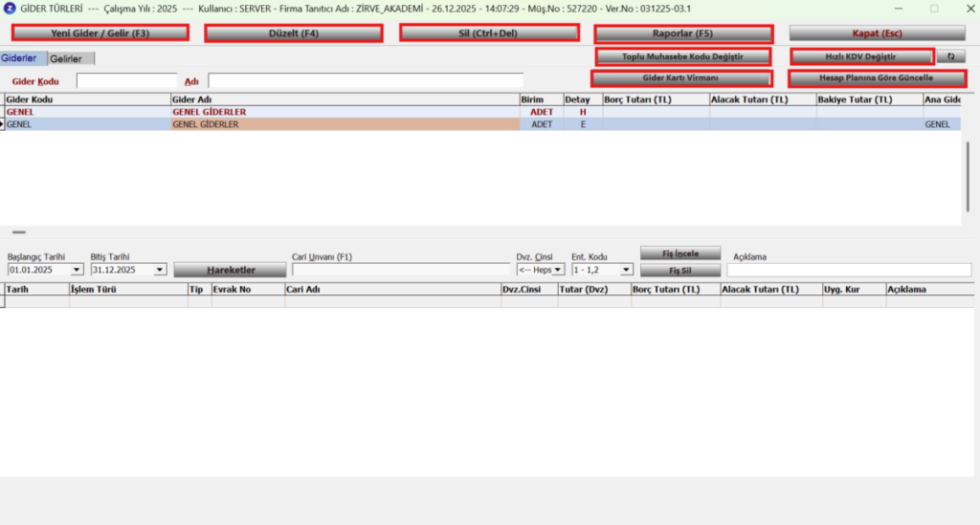Open Raporlar (F5)
980x525 pixels.
point(683,33)
